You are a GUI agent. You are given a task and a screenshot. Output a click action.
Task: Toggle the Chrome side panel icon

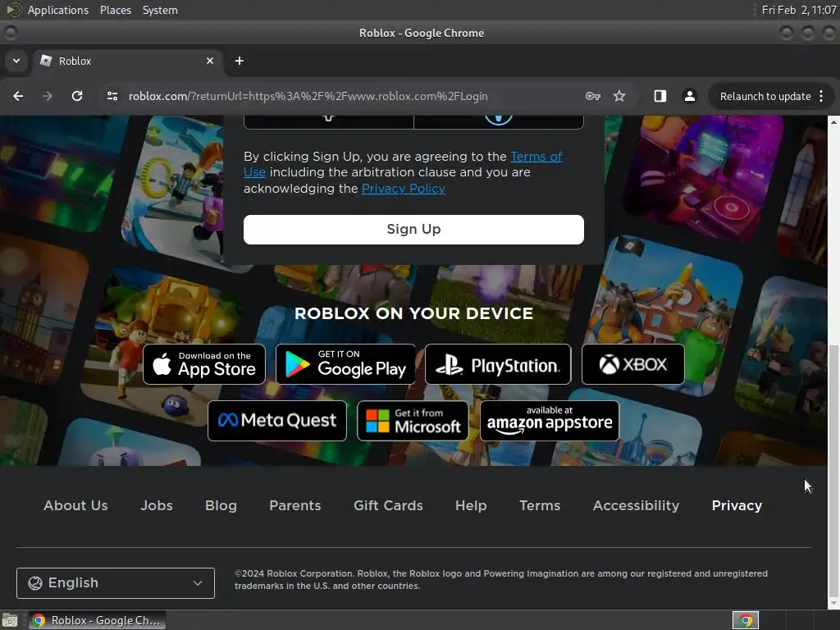click(660, 96)
